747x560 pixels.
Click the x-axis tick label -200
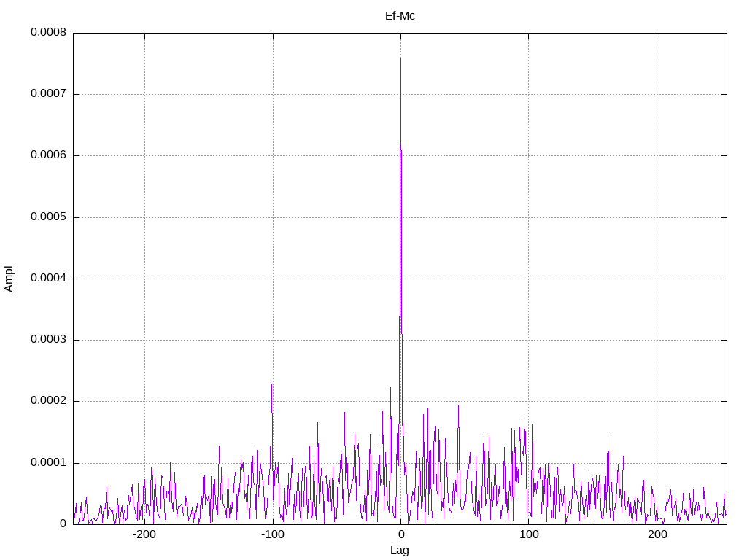click(144, 534)
